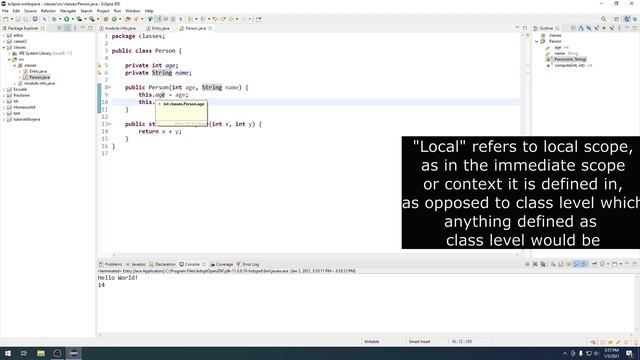640x360 pixels.
Task: Collapse the classes project in Package Explorer
Action: tap(4, 47)
